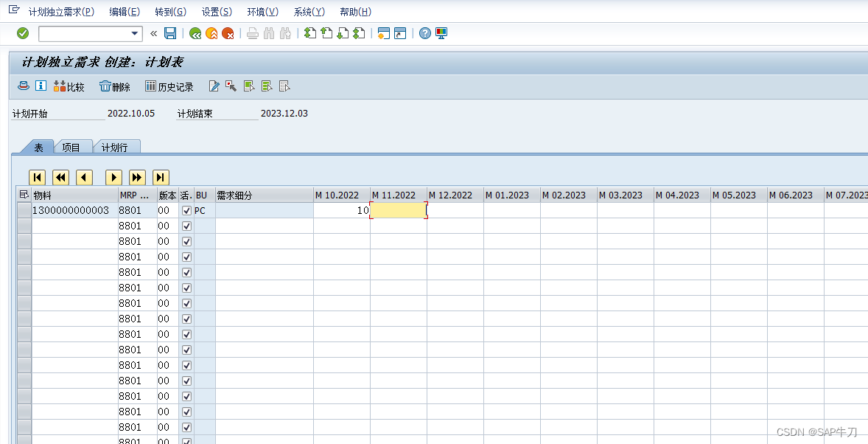
Task: Click the red-square cursor selection icon
Action: (x=231, y=86)
